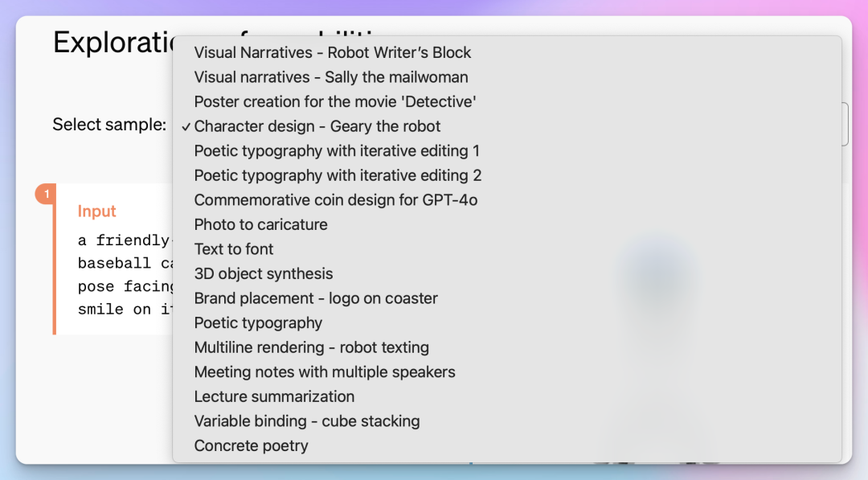Viewport: 868px width, 480px height.
Task: Select 'Meeting notes with multiple speakers'
Action: coord(325,372)
